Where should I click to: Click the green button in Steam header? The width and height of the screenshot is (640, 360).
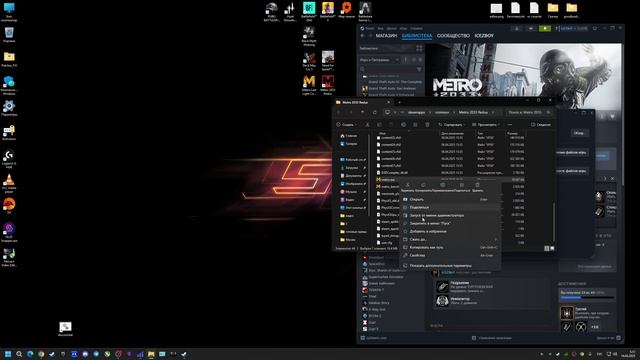click(544, 29)
